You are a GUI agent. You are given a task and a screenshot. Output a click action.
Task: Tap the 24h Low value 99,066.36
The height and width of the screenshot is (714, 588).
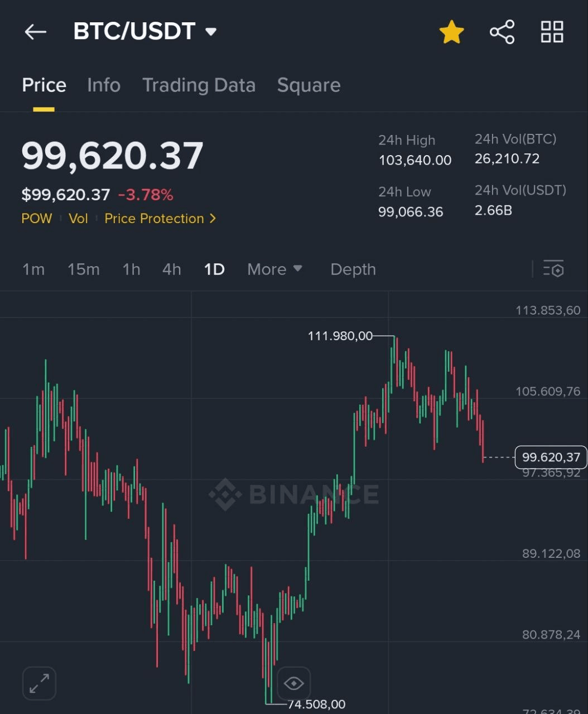(411, 212)
